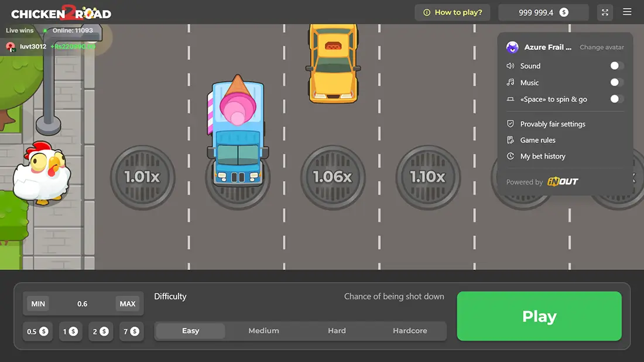Click the Azure Frail avatar picture
Image resolution: width=644 pixels, height=362 pixels.
coord(512,47)
